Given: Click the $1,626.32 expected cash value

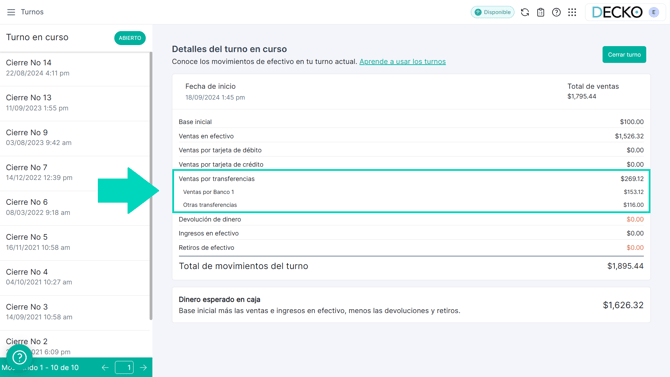Looking at the screenshot, I should point(623,305).
